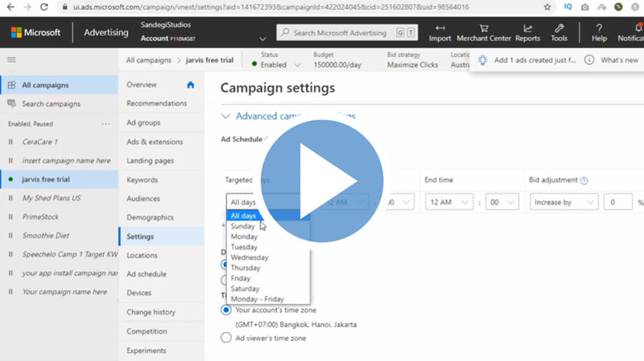
Task: Click the IQ browser extension icon
Action: point(568,7)
